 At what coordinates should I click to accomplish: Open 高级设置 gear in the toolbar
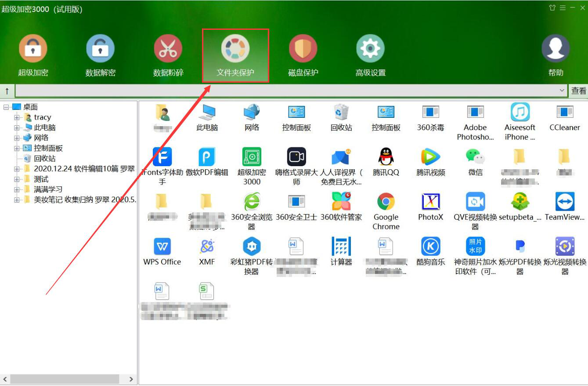tap(370, 55)
